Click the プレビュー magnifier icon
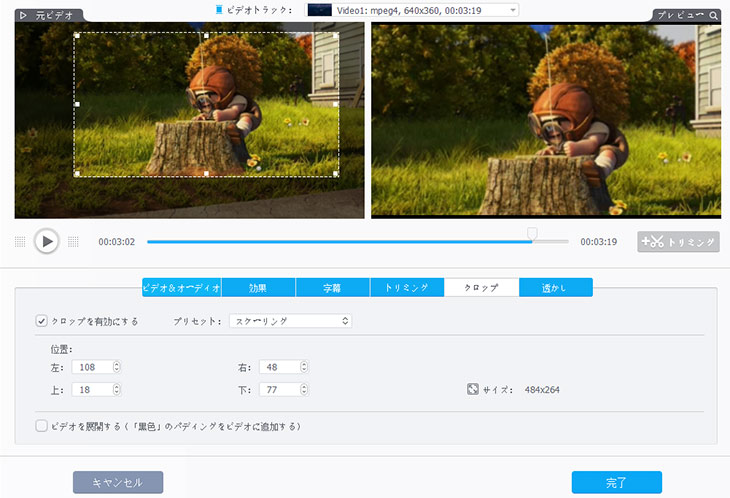The width and height of the screenshot is (730, 498). pyautogui.click(x=713, y=15)
